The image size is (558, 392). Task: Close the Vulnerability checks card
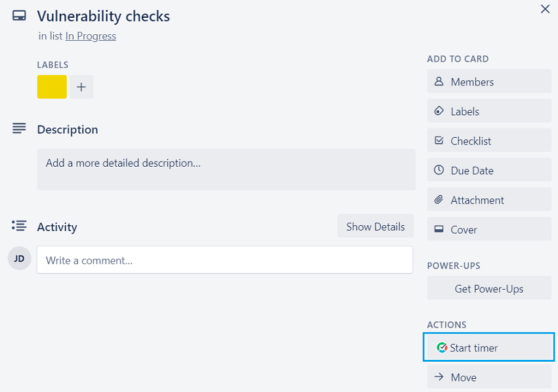(x=545, y=9)
